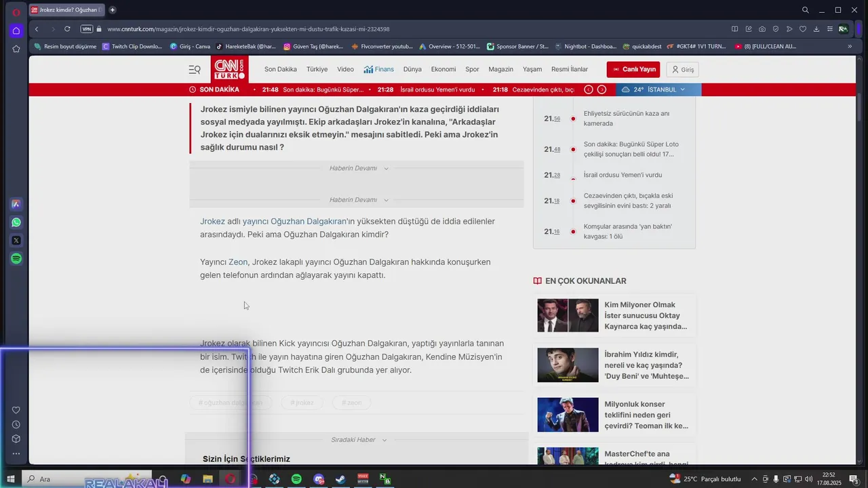The image size is (868, 488).
Task: Go back in browser
Action: [x=37, y=28]
